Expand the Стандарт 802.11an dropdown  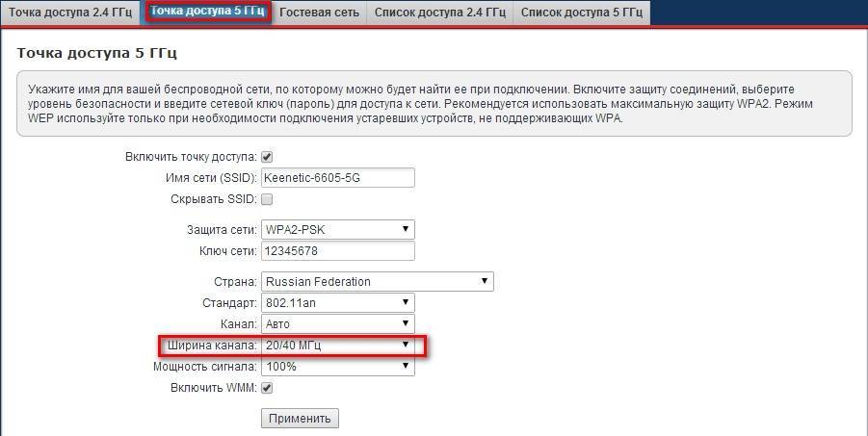coord(337,303)
